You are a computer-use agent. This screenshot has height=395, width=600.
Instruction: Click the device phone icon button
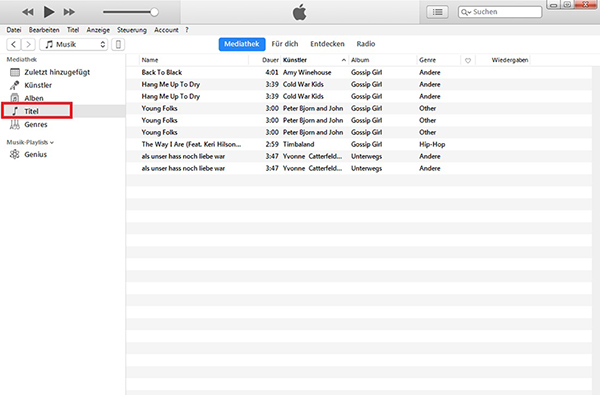coord(118,44)
